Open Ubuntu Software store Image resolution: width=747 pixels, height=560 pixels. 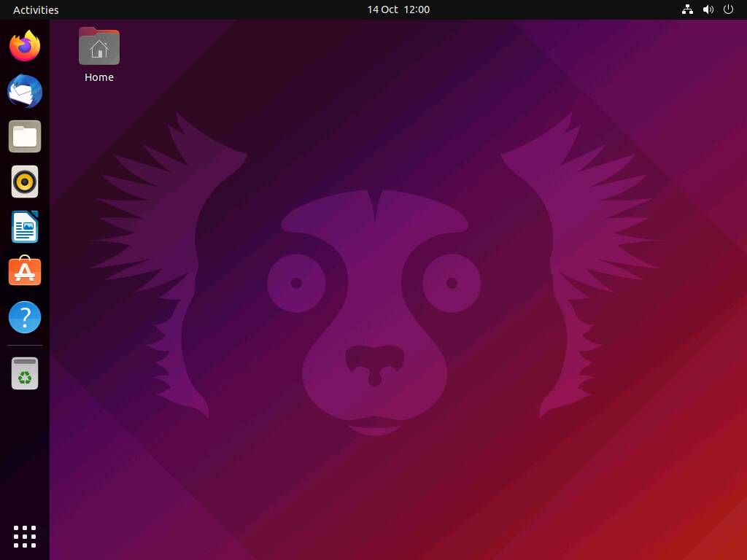(25, 271)
